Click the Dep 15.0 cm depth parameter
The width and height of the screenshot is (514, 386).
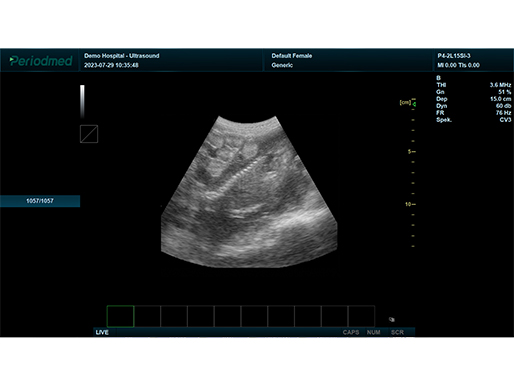pyautogui.click(x=474, y=99)
